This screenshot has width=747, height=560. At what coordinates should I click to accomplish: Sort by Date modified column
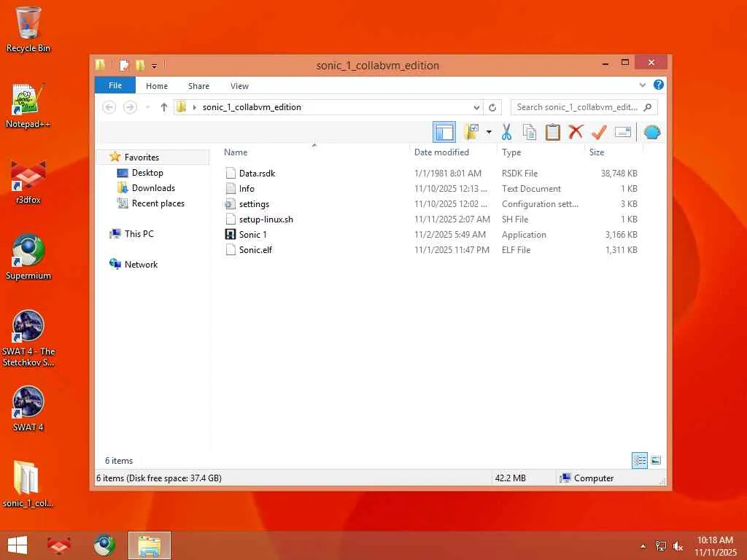click(441, 152)
